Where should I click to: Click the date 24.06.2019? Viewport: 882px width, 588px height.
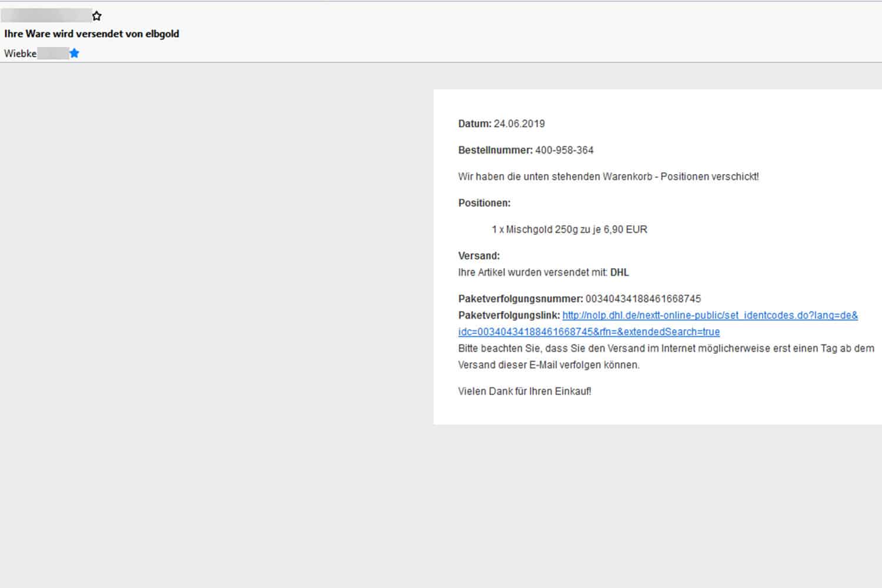519,124
